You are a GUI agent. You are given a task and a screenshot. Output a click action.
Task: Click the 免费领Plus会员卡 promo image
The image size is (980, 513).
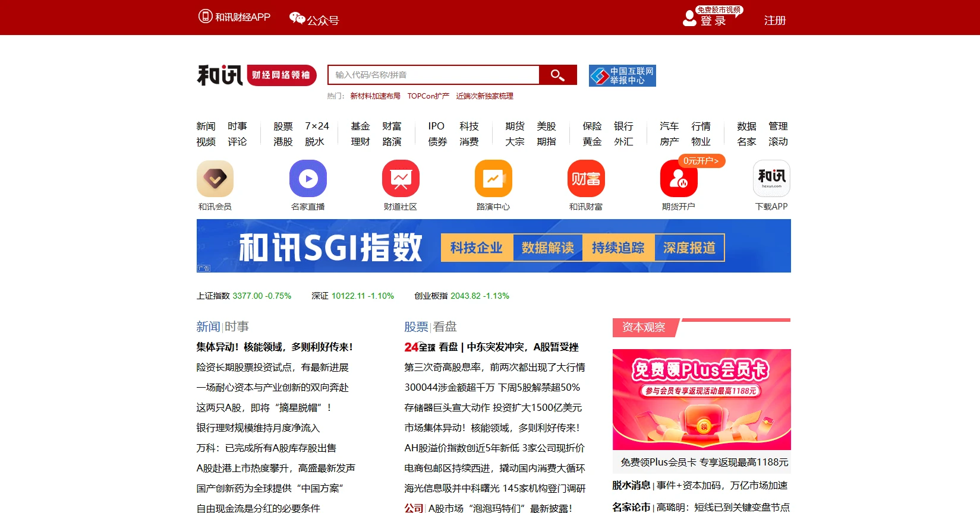(x=702, y=400)
